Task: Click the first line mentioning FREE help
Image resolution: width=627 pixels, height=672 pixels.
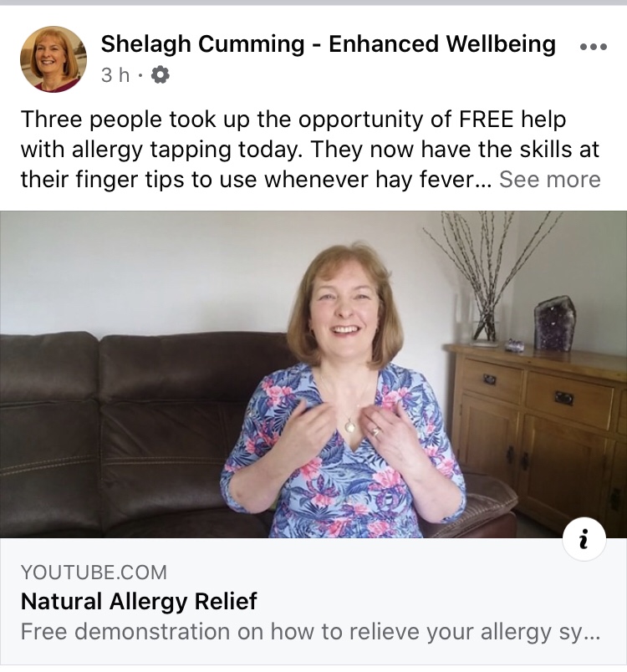Action: 293,120
